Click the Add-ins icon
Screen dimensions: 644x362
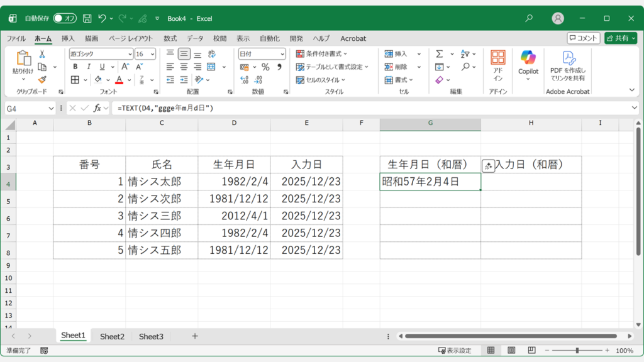[498, 65]
